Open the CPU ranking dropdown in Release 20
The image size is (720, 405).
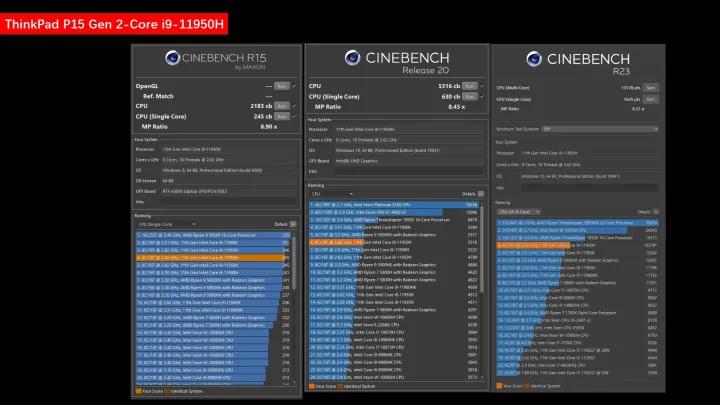point(332,194)
